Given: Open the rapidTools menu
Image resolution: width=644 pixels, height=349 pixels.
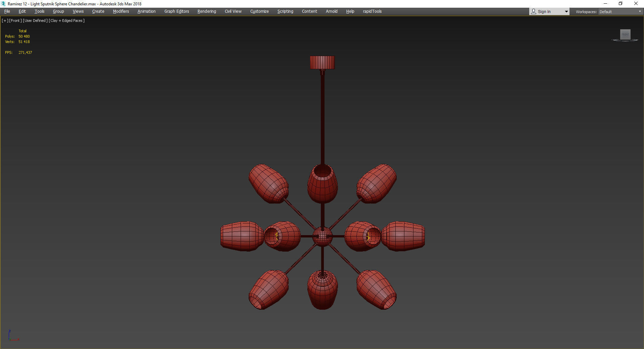Looking at the screenshot, I should tap(372, 11).
